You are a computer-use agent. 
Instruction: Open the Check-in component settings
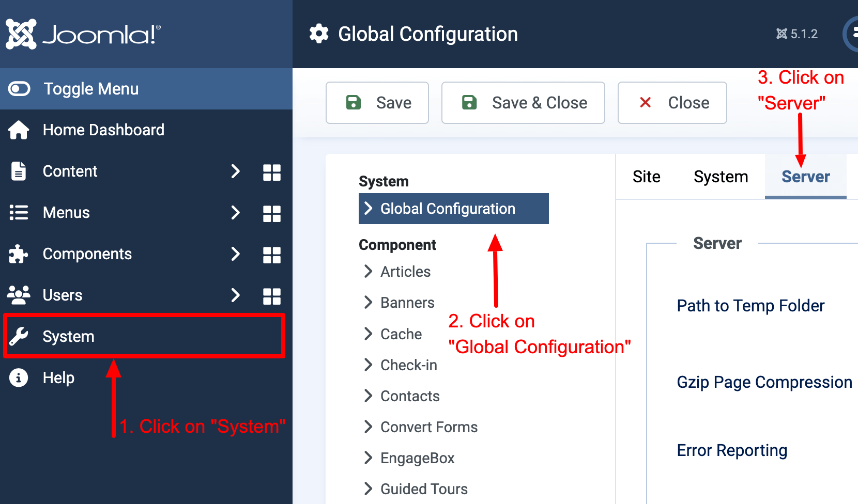[409, 365]
